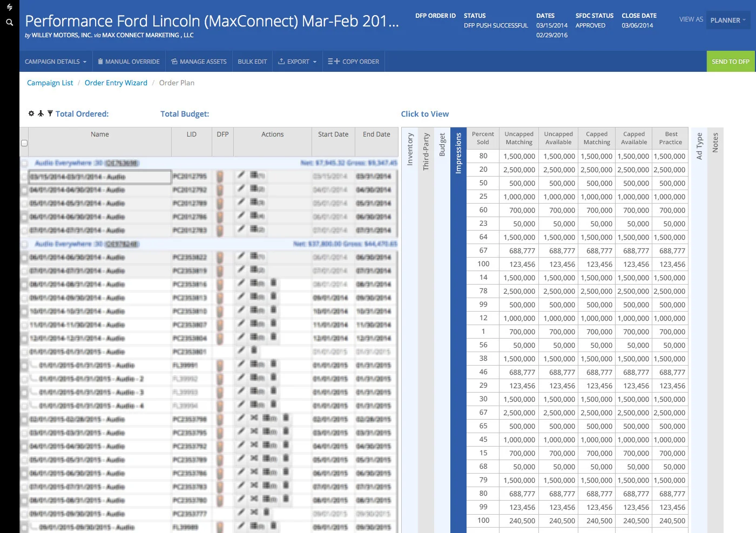This screenshot has width=756, height=533.
Task: Open the Planner view-as dropdown
Action: point(728,20)
